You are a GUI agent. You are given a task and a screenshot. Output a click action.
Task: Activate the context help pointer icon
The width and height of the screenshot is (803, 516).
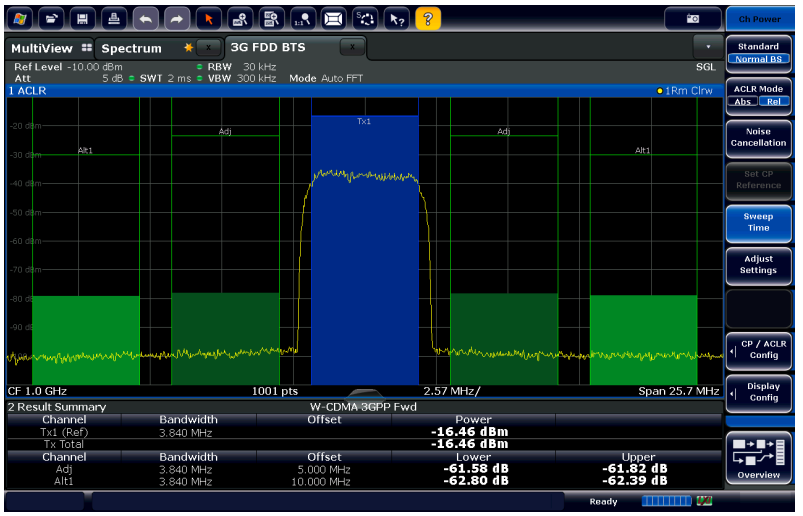[x=397, y=19]
